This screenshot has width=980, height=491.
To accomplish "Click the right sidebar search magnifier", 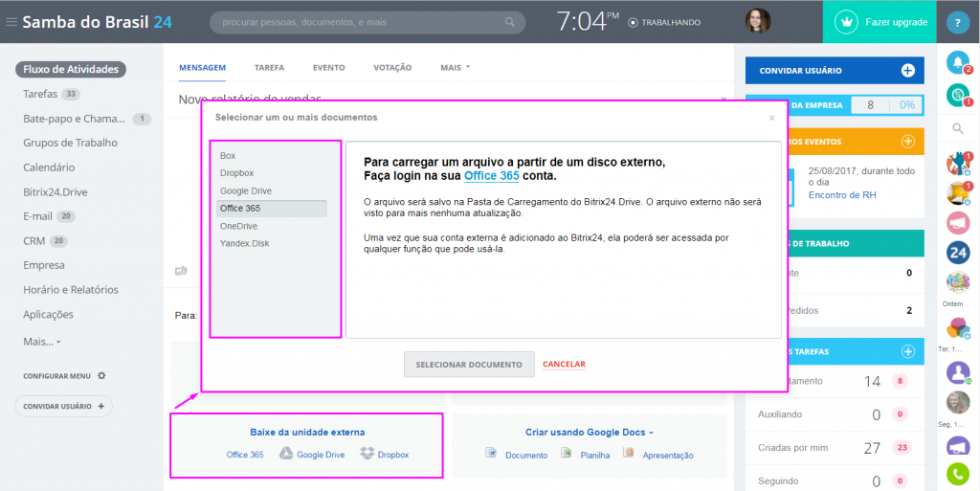I will (957, 128).
